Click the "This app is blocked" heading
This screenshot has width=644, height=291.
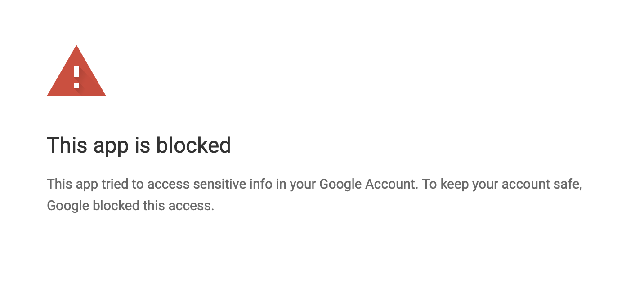point(139,145)
